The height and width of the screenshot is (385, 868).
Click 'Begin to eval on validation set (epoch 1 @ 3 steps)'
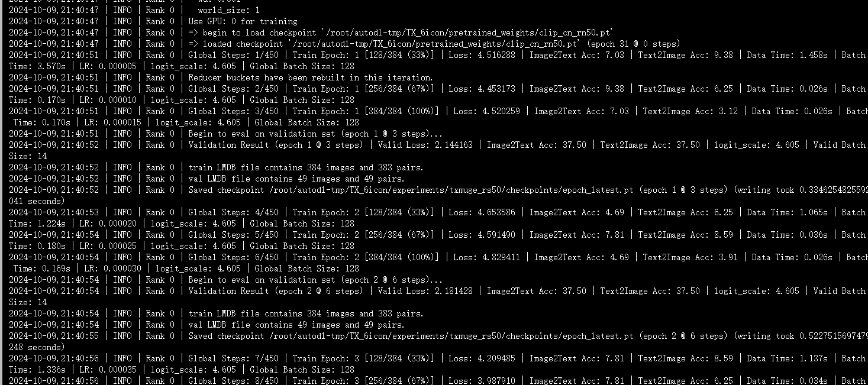click(315, 134)
